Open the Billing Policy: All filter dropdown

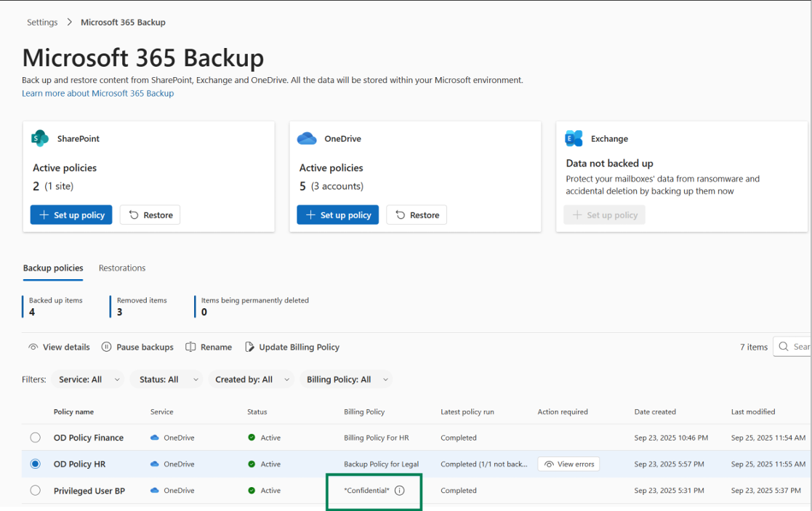click(346, 379)
